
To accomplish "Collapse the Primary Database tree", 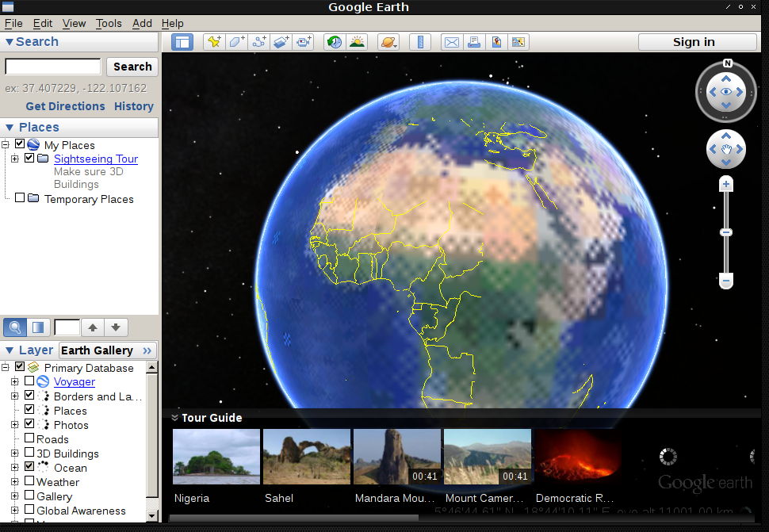I will point(6,367).
